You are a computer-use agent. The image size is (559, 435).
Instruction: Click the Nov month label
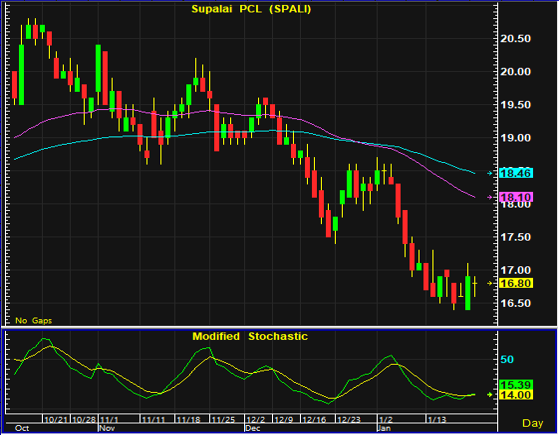[x=107, y=428]
